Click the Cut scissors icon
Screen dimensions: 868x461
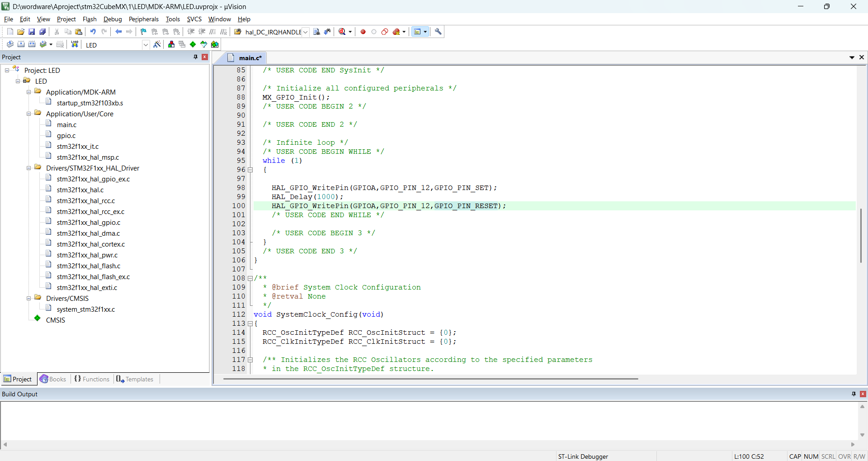point(57,32)
